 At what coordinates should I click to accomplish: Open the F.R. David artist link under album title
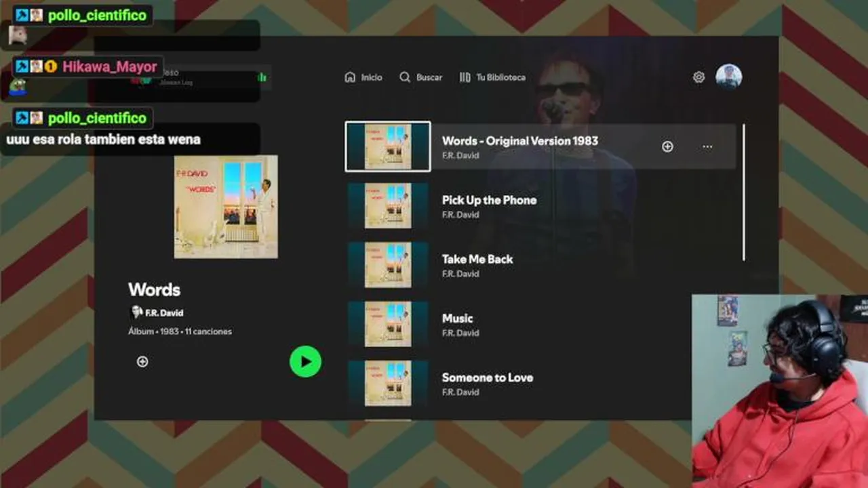coord(157,312)
